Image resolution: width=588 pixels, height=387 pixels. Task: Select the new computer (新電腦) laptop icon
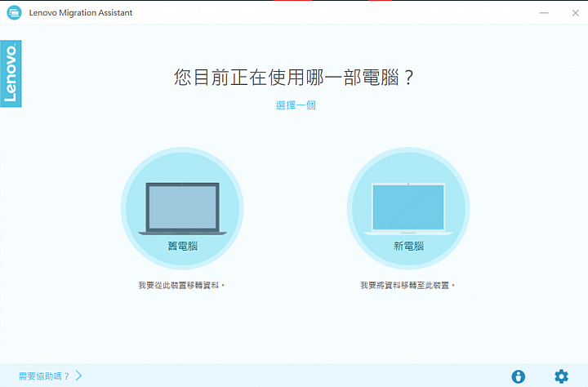[408, 208]
